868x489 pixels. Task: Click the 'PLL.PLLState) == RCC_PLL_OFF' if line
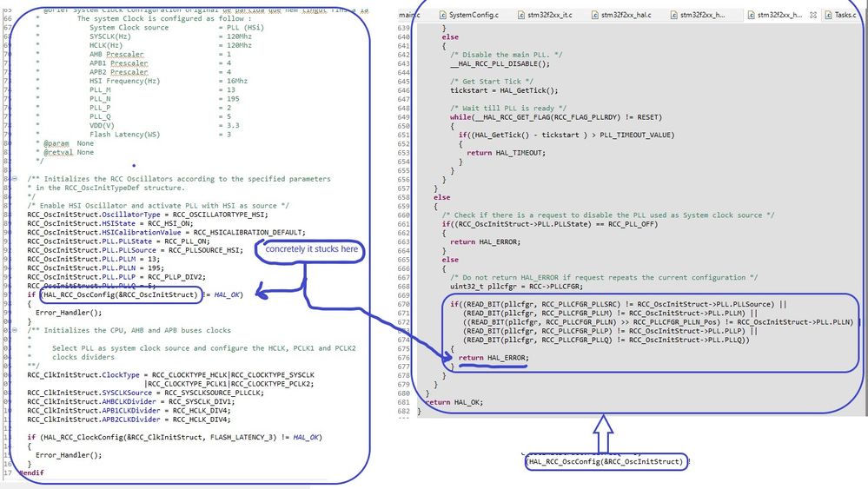550,224
